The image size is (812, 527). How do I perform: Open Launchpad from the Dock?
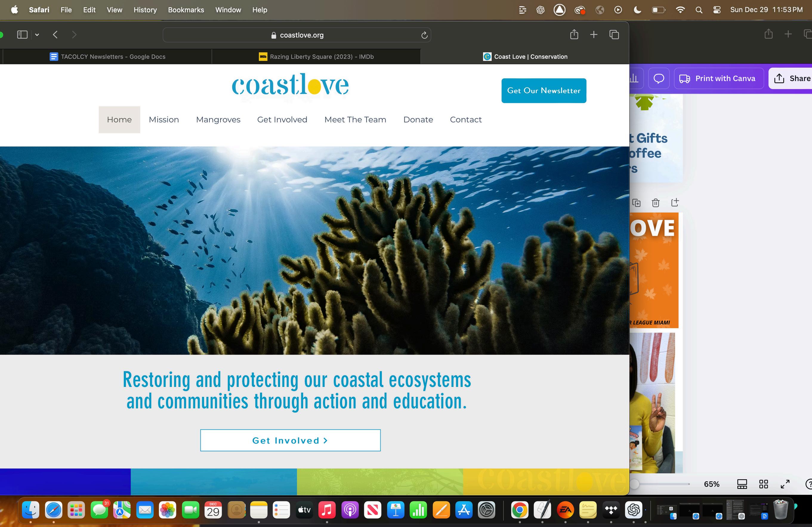pyautogui.click(x=76, y=510)
